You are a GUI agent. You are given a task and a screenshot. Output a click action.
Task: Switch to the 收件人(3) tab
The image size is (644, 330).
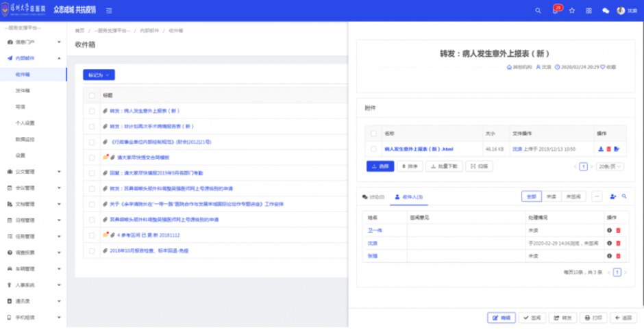(x=409, y=197)
